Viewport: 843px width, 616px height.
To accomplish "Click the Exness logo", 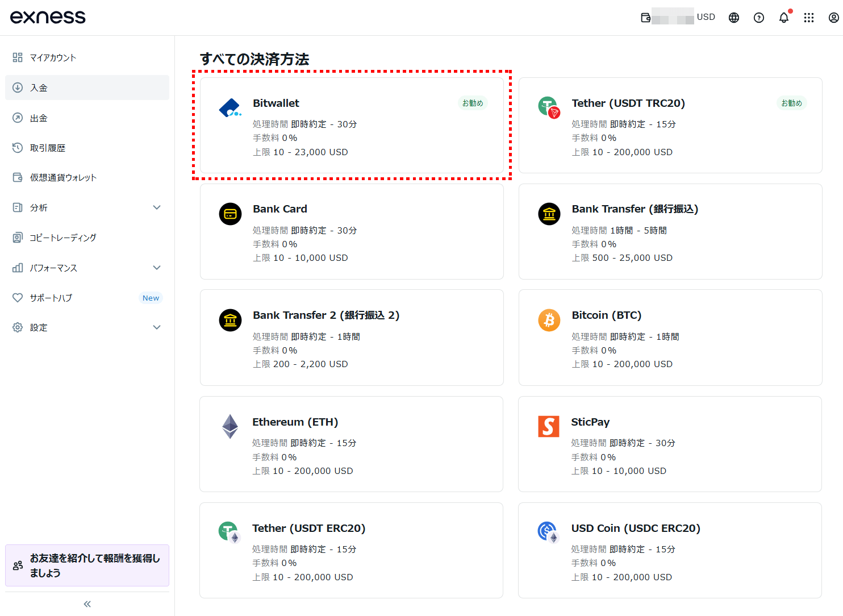I will click(48, 17).
